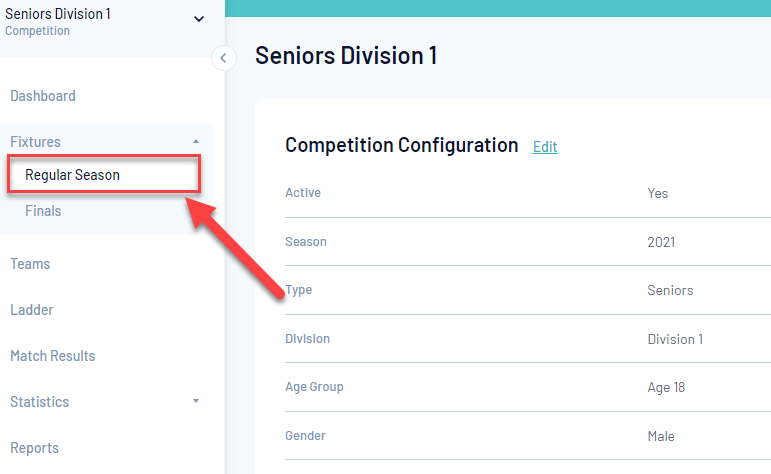771x474 pixels.
Task: View the Ladder page
Action: tap(32, 310)
